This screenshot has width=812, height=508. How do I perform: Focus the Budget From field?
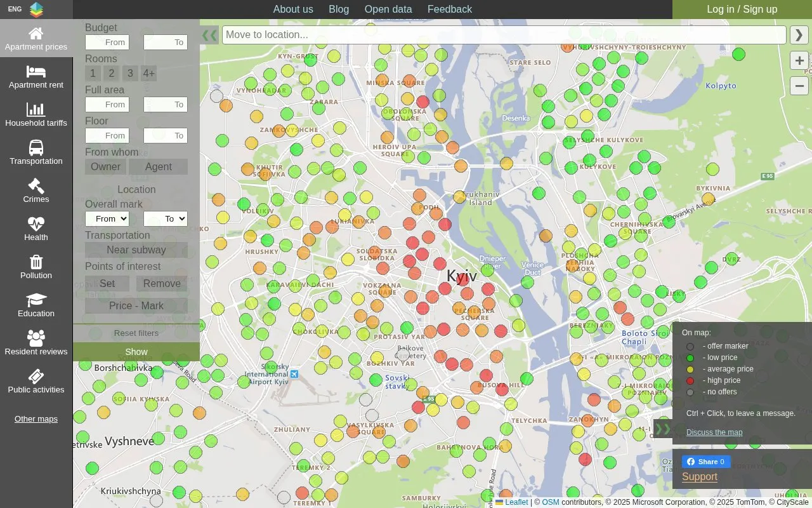107,43
